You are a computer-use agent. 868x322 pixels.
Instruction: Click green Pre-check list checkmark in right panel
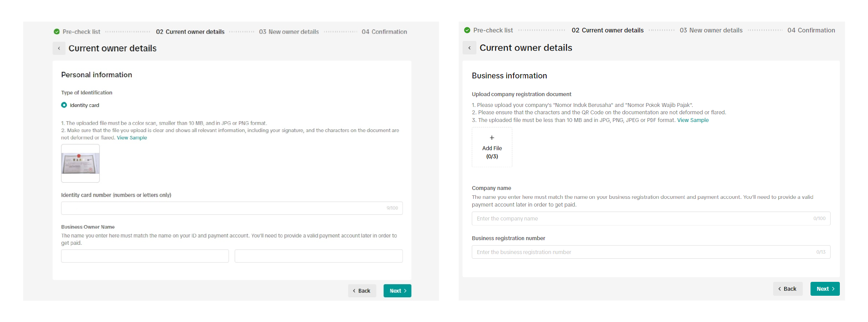[x=467, y=30]
